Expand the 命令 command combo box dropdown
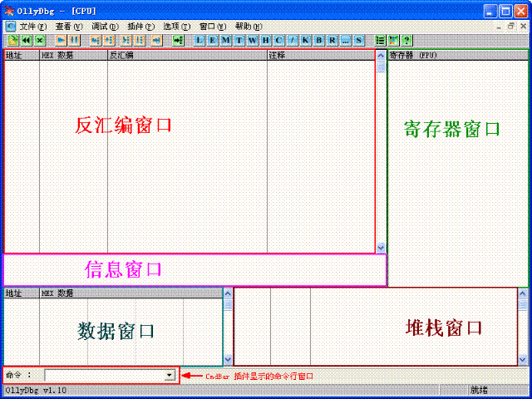Image resolution: width=532 pixels, height=399 pixels. pos(169,375)
